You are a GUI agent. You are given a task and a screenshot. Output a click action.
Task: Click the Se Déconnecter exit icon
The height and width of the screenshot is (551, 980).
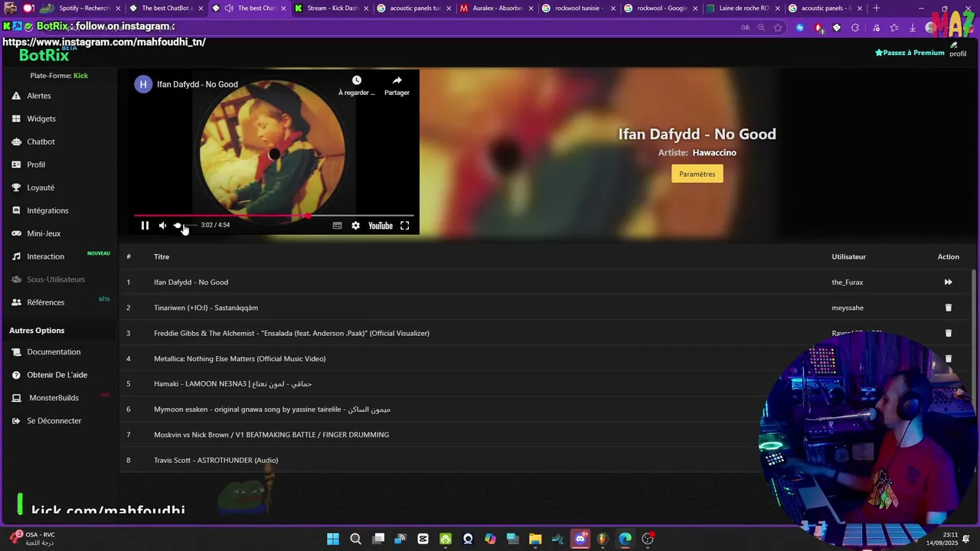click(16, 421)
